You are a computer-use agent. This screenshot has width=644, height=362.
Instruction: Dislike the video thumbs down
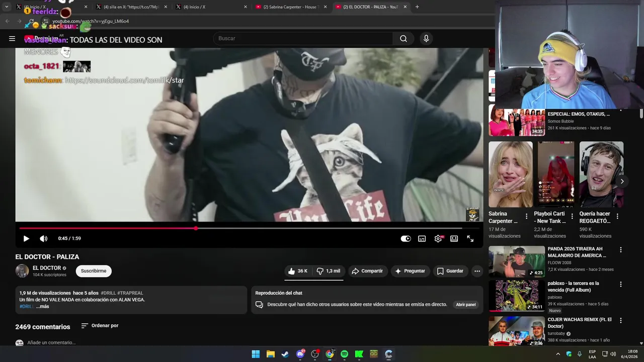click(x=328, y=271)
